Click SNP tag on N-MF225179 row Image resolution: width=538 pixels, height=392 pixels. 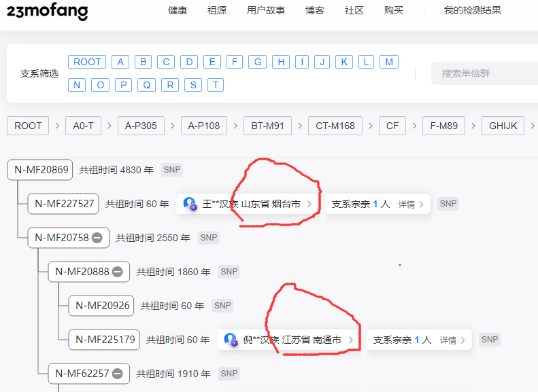coord(490,340)
